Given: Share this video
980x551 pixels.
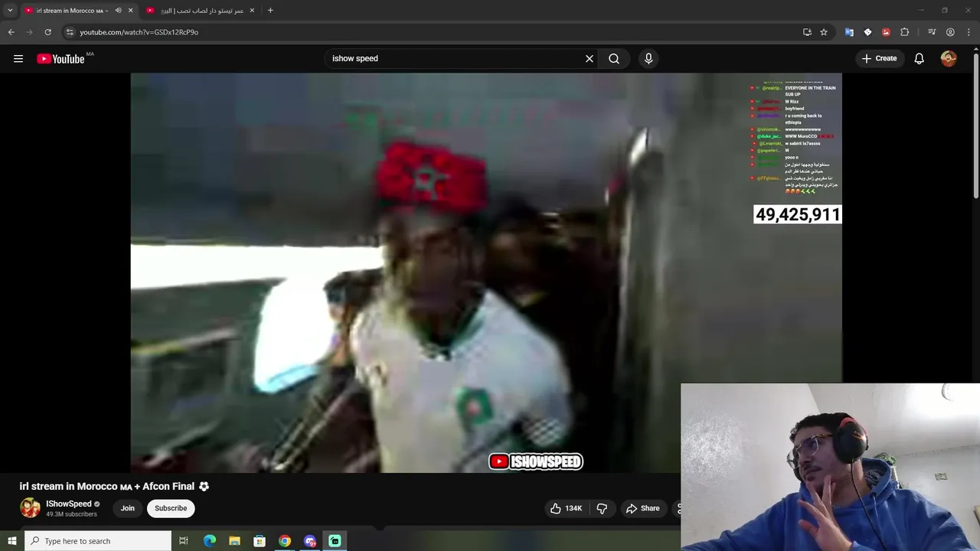Looking at the screenshot, I should (643, 508).
